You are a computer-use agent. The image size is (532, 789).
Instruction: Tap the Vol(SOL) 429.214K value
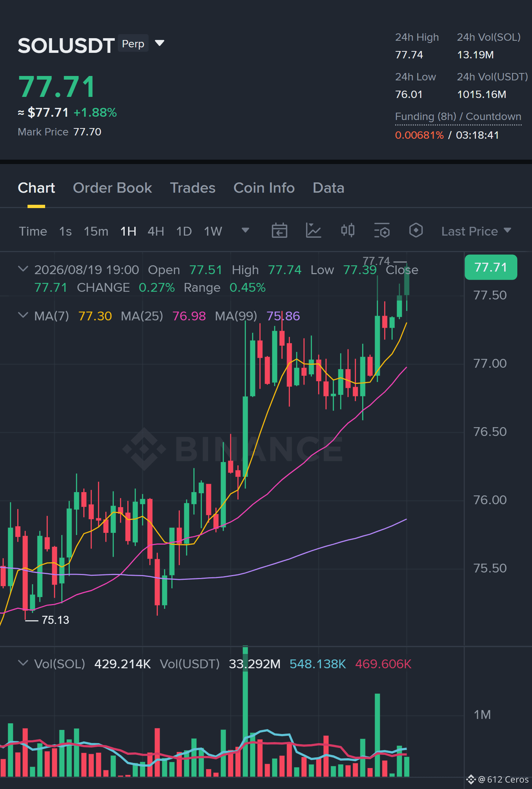pyautogui.click(x=123, y=664)
